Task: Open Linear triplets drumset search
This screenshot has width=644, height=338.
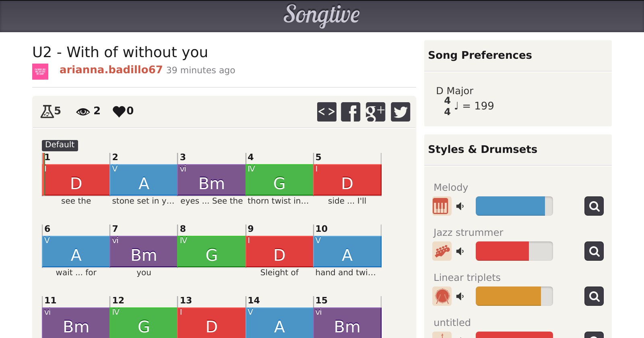Action: pos(594,297)
